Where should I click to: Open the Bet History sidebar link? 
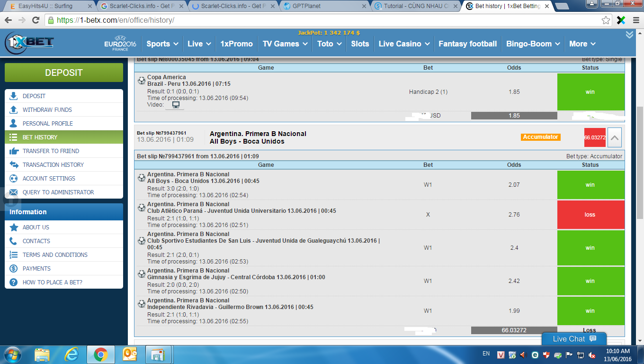64,137
